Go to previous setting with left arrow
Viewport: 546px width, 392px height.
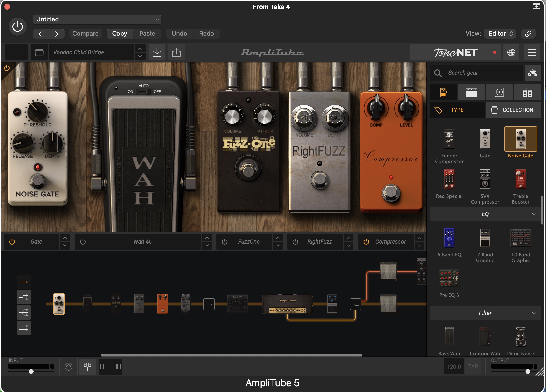click(40, 34)
